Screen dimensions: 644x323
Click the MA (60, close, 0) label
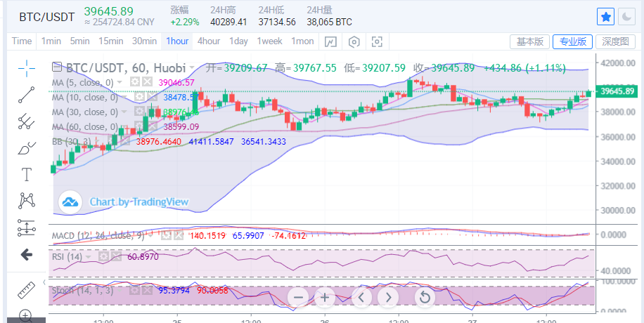85,127
